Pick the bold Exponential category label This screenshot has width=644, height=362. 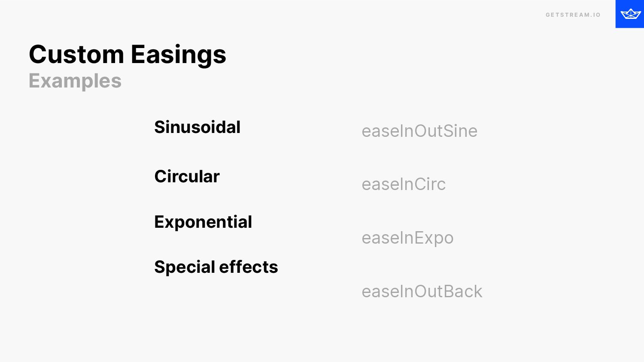coord(203,222)
